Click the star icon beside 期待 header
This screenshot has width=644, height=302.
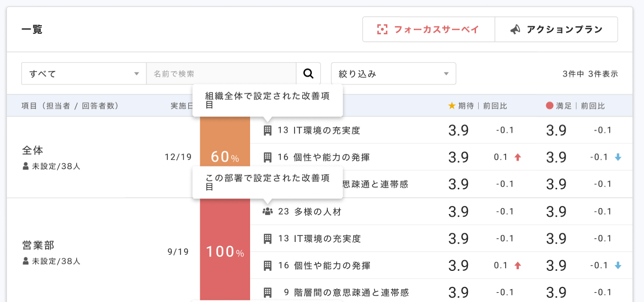(451, 106)
